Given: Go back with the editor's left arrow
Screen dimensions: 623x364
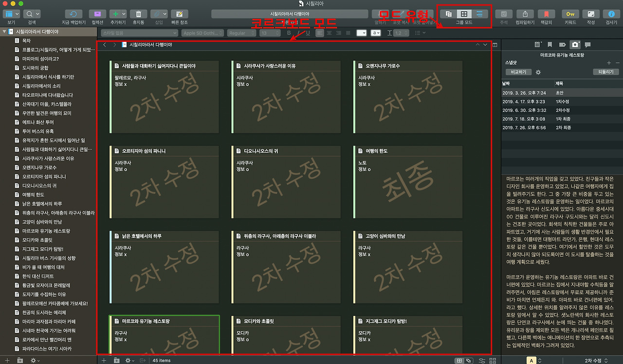Looking at the screenshot, I should (105, 45).
